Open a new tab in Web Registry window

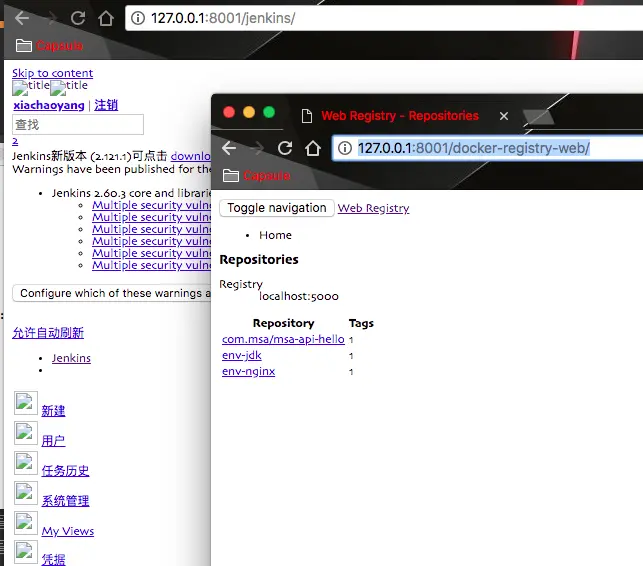pyautogui.click(x=538, y=117)
